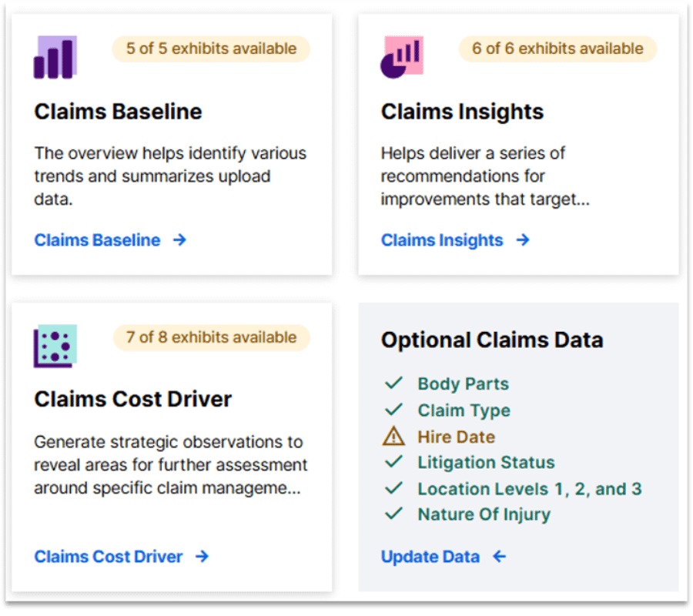Open the Claims Cost Driver link

(109, 556)
